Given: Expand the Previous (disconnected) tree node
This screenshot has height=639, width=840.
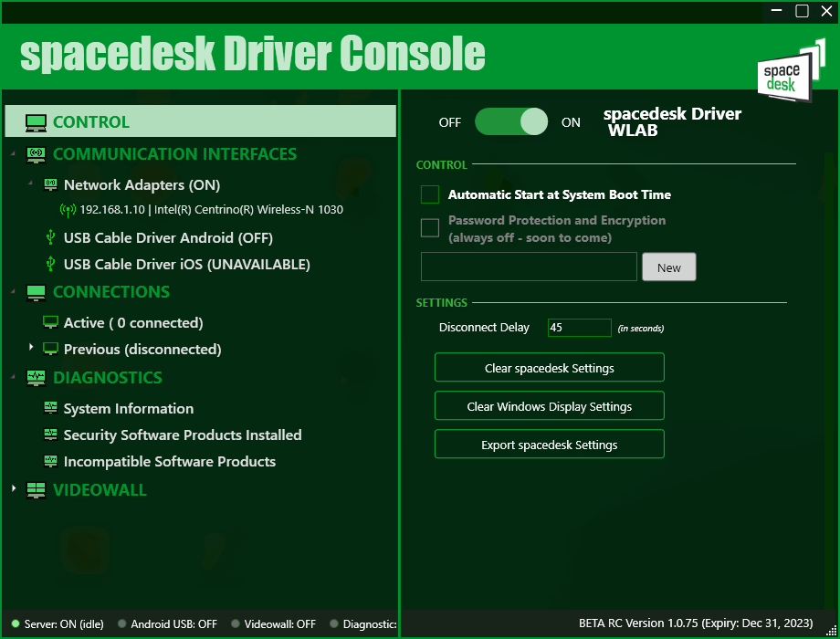Looking at the screenshot, I should pyautogui.click(x=31, y=348).
